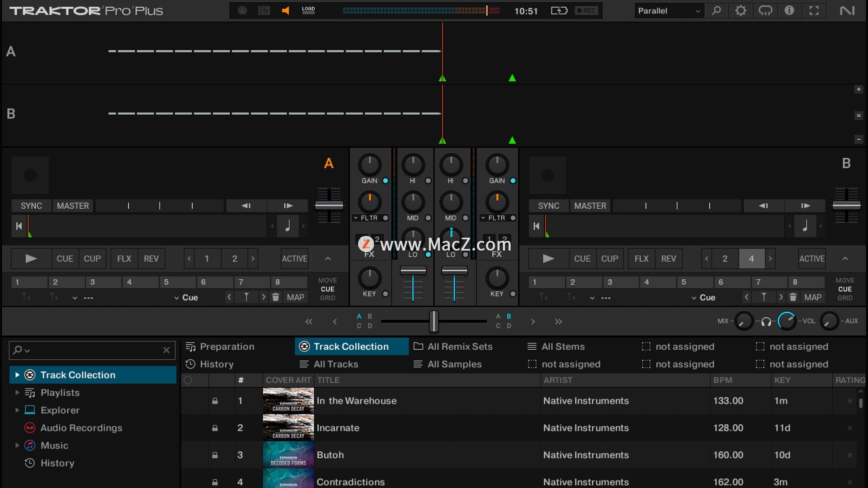
Task: Click the battery status indicator
Action: coord(559,10)
